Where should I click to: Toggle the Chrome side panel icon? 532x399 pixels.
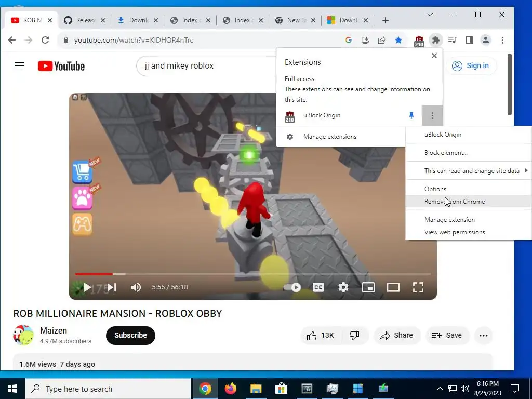tap(469, 40)
